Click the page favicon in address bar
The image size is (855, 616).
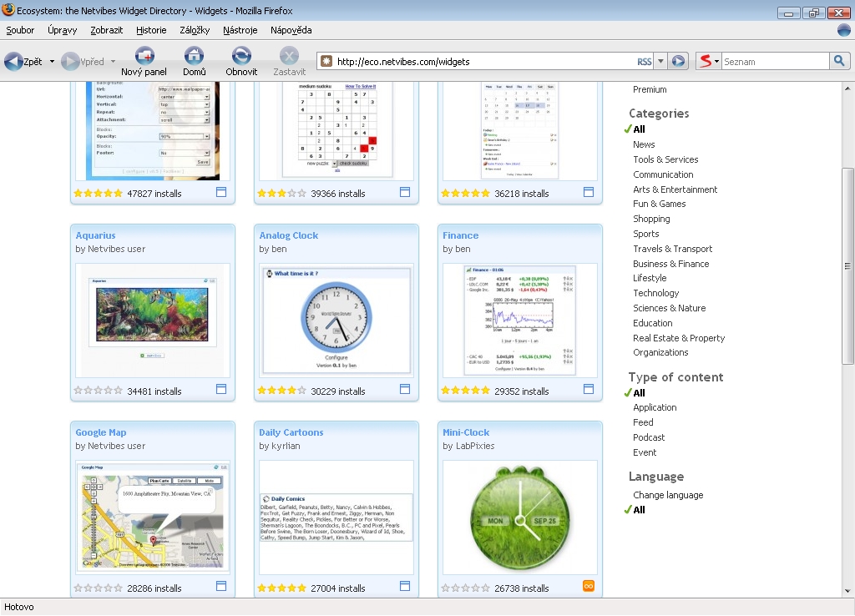(x=326, y=61)
